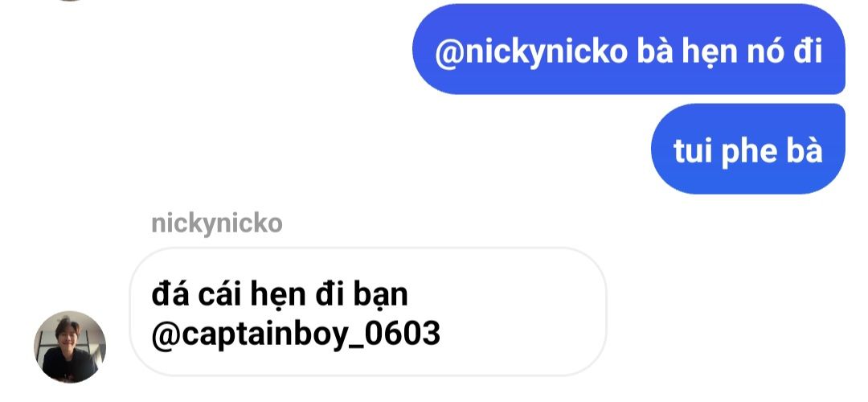Click the word "tui" in the second blue bubble

tap(692, 150)
